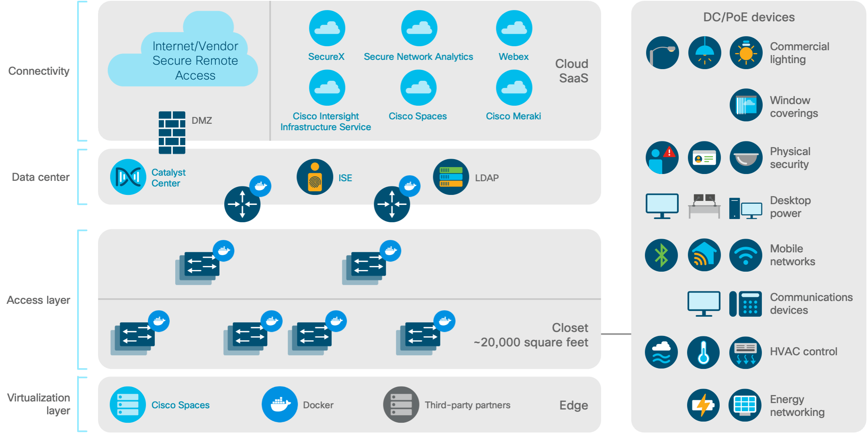Select the Cisco Intersight Infrastructure Service cloud icon
The image size is (868, 434).
tap(327, 88)
